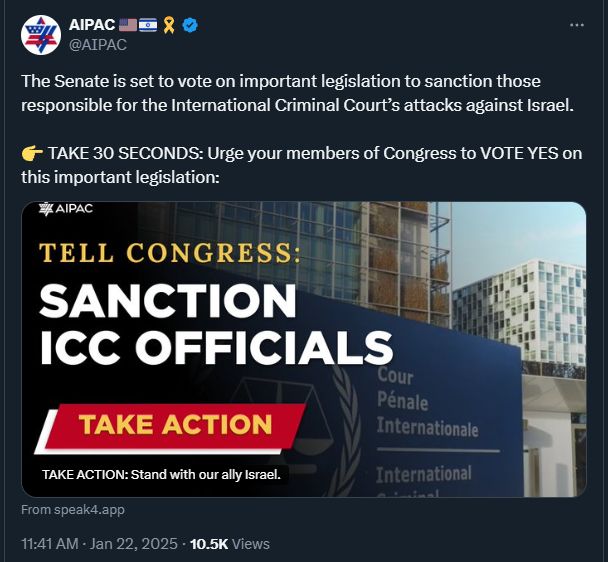608x562 pixels.
Task: Click the 'SANCTION ICC OFFICIALS' headline
Action: (x=215, y=322)
